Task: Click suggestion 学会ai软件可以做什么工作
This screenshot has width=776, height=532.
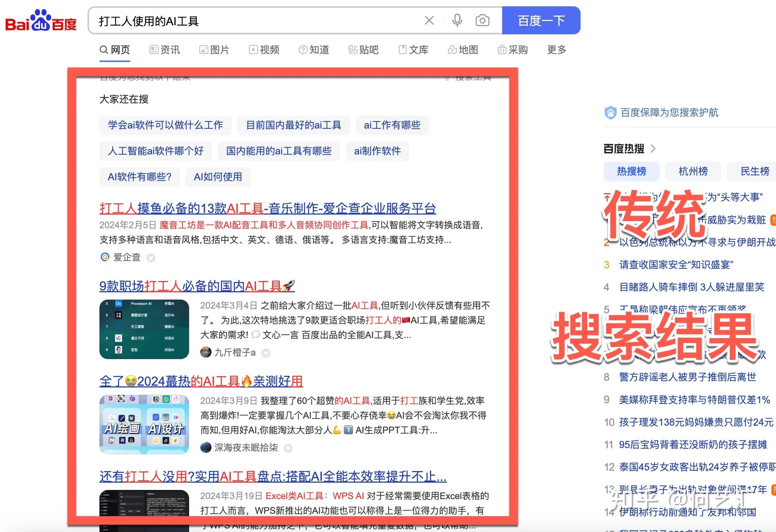Action: [166, 125]
